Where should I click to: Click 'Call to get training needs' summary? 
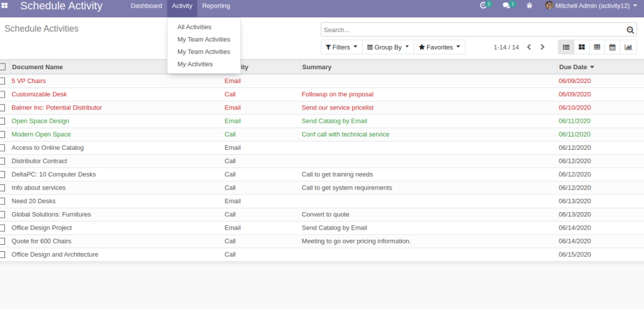pyautogui.click(x=337, y=174)
